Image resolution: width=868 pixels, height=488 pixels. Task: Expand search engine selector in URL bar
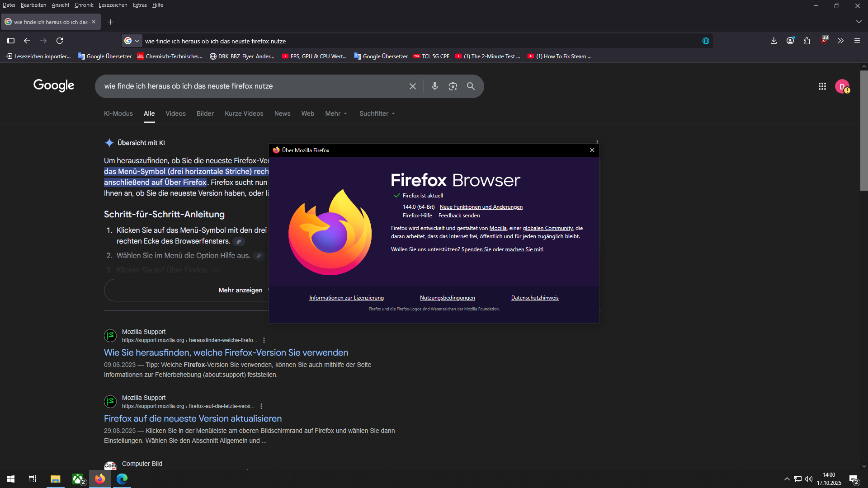click(x=132, y=41)
